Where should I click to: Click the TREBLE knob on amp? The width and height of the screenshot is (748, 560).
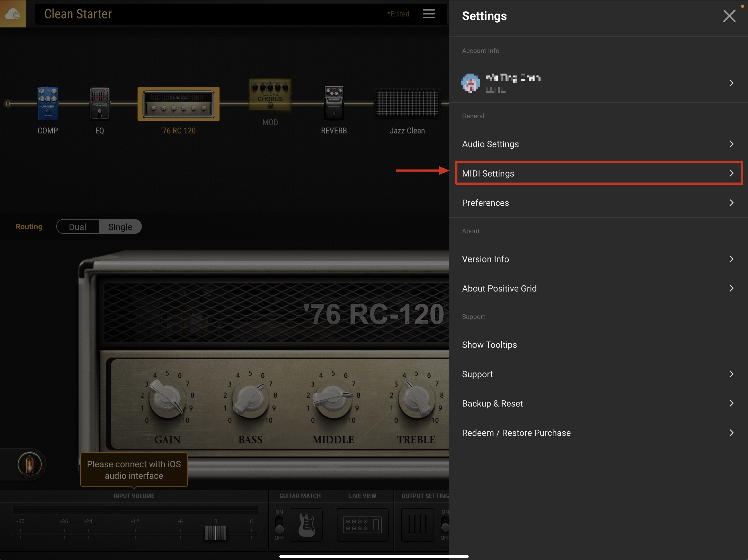[417, 399]
